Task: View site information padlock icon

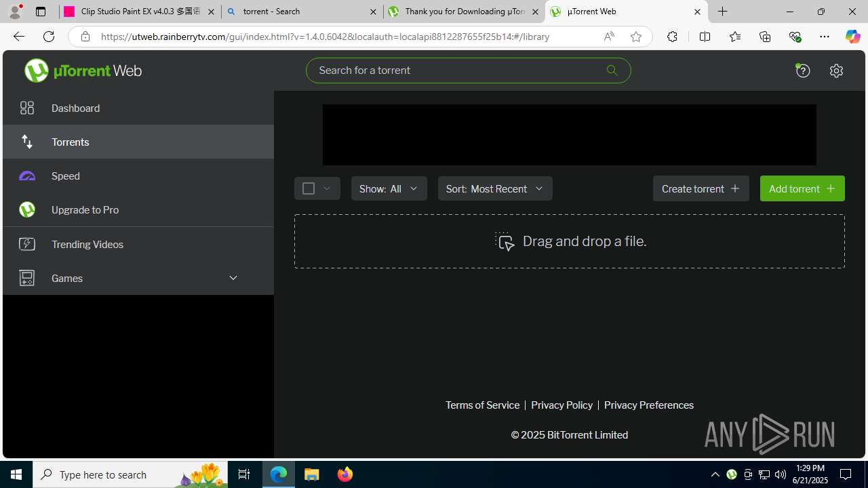Action: click(85, 37)
